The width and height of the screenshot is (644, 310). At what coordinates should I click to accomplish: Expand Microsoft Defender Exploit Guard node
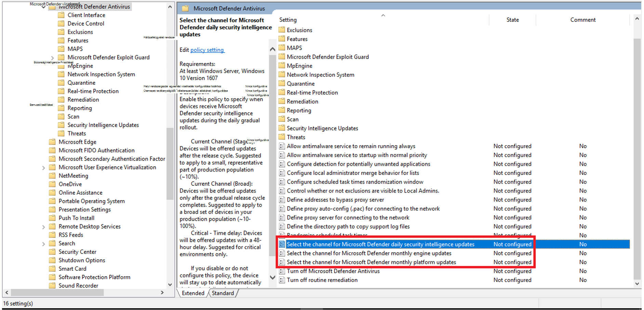coord(52,58)
